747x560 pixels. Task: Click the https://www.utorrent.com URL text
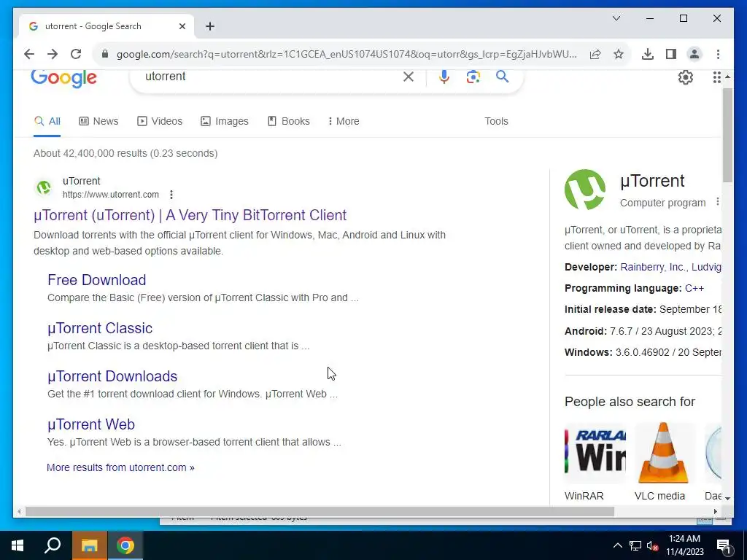coord(111,195)
